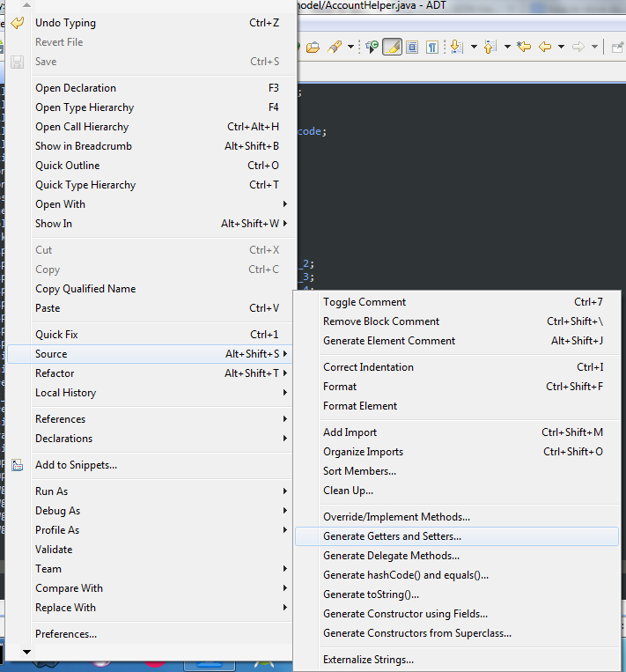Select Show in Breadcrumb

tap(151, 146)
